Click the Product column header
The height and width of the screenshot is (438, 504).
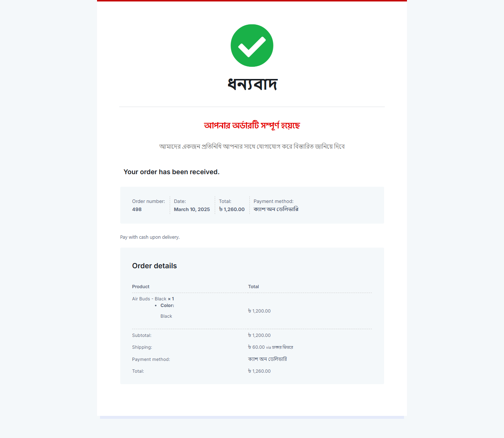[141, 287]
